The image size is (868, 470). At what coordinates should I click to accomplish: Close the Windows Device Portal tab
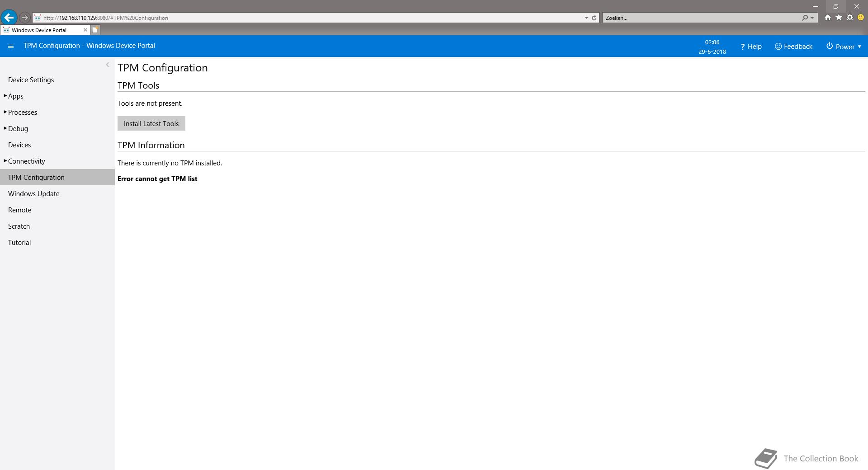85,30
